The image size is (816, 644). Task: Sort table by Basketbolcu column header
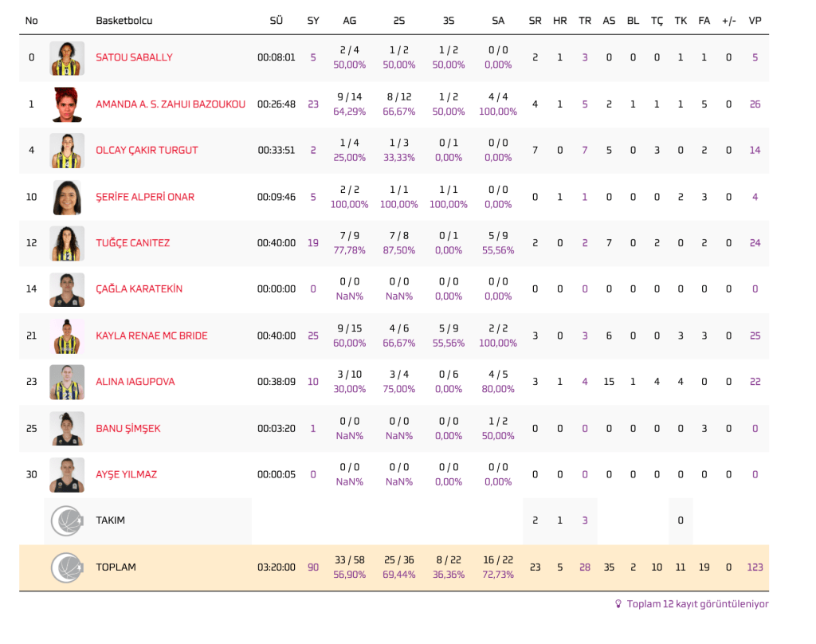point(124,21)
